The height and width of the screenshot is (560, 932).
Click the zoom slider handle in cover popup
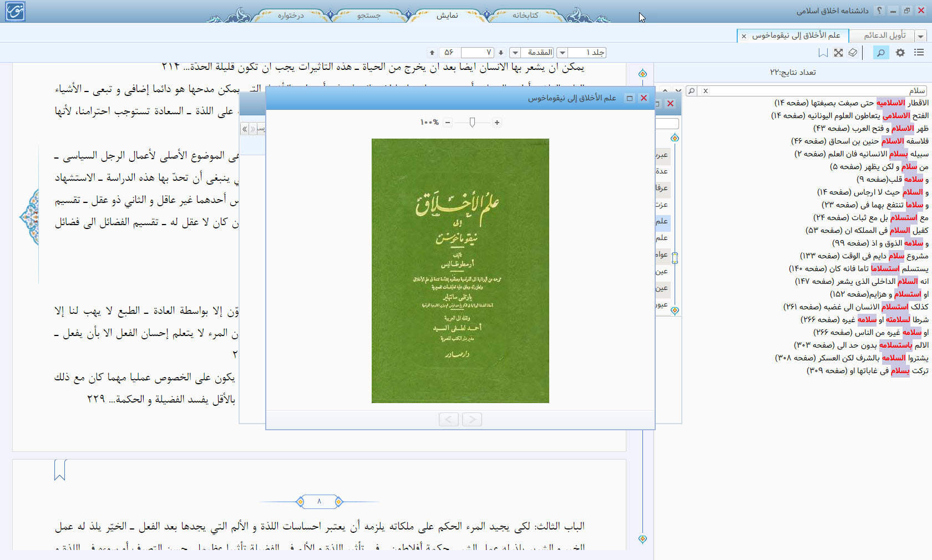pyautogui.click(x=472, y=123)
